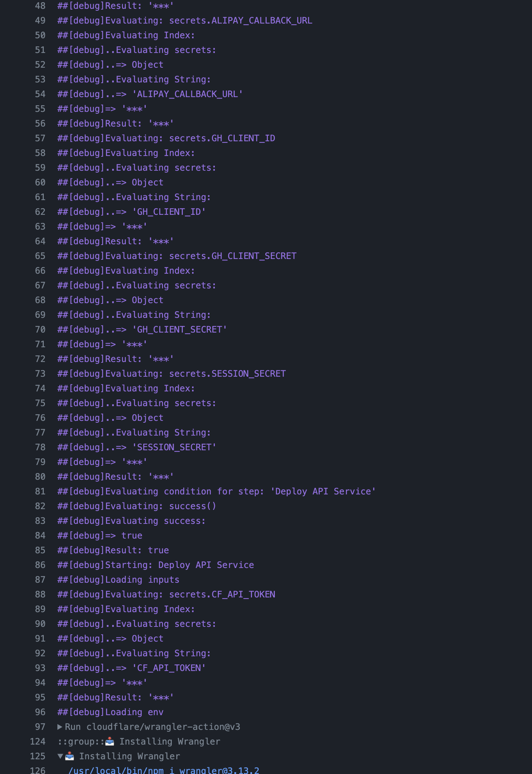Select the log line evaluating secrets.GH_CLIENT_SECRET

pos(177,256)
